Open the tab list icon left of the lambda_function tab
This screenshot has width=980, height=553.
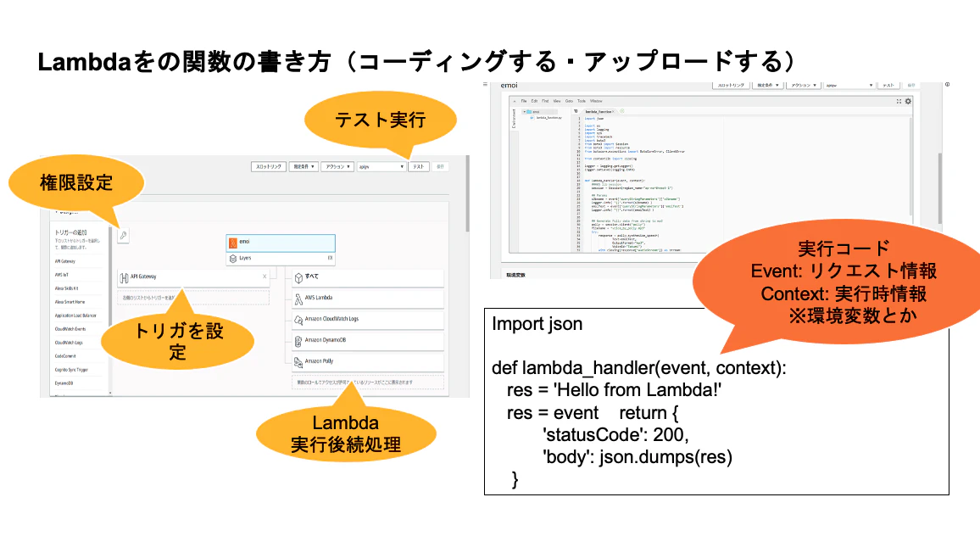[576, 111]
